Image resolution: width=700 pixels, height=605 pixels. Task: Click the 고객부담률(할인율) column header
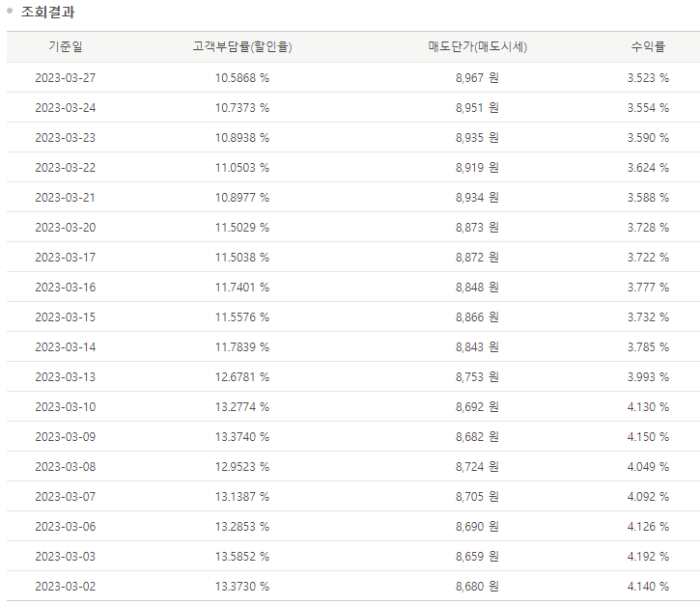pyautogui.click(x=242, y=46)
